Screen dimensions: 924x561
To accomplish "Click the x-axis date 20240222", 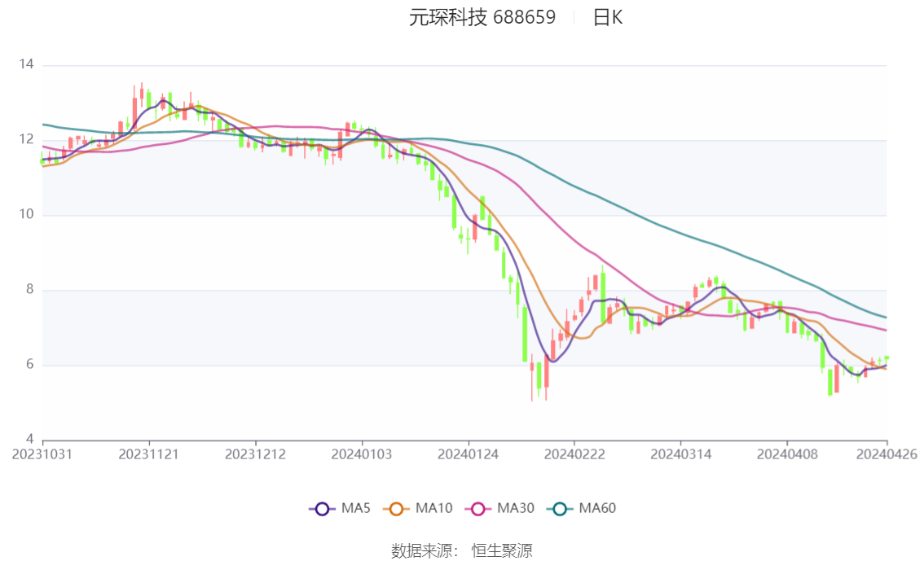I will point(574,454).
